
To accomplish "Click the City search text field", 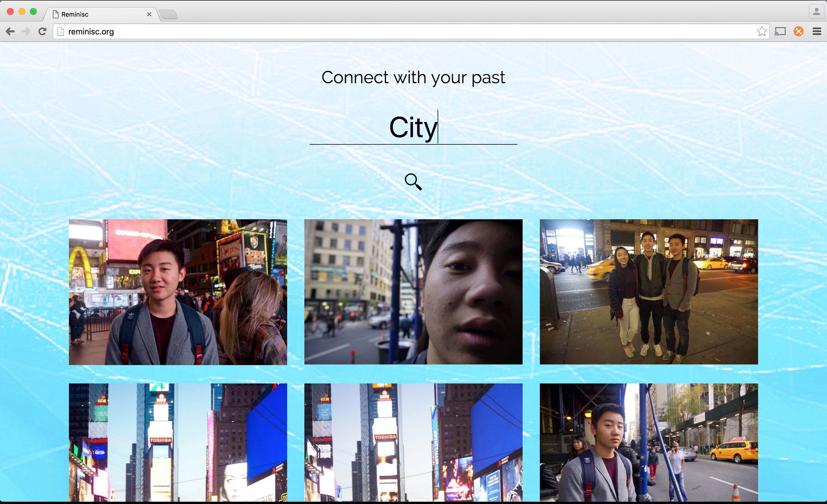I will coord(413,127).
